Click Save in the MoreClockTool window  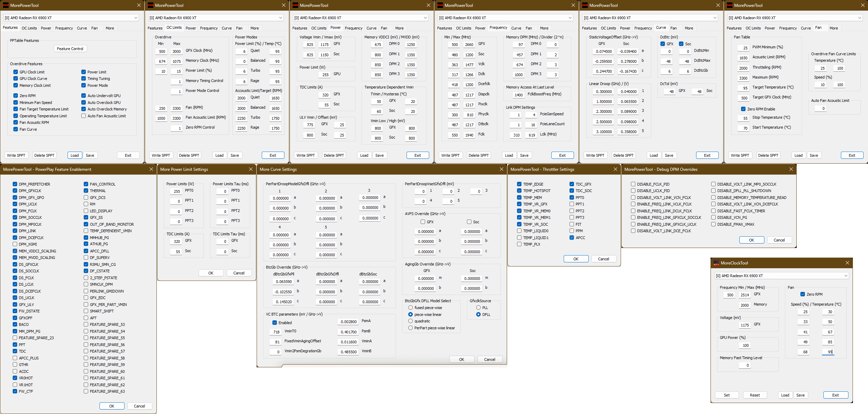tap(800, 395)
